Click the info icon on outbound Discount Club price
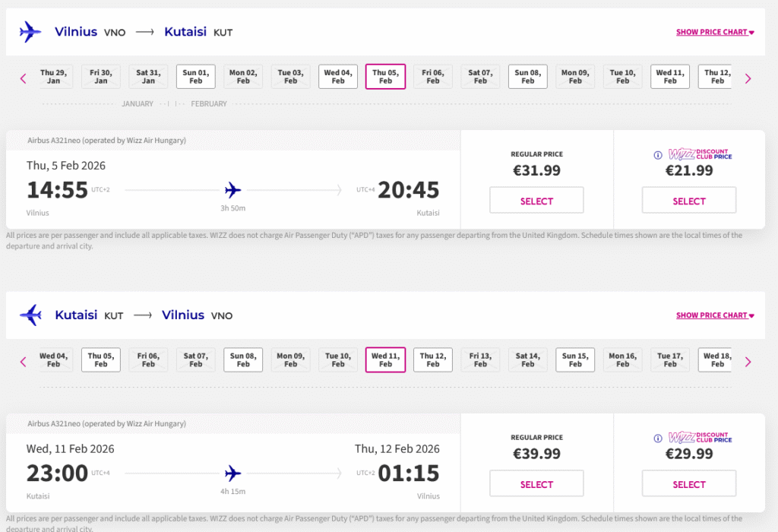Image resolution: width=778 pixels, height=532 pixels. [x=658, y=155]
